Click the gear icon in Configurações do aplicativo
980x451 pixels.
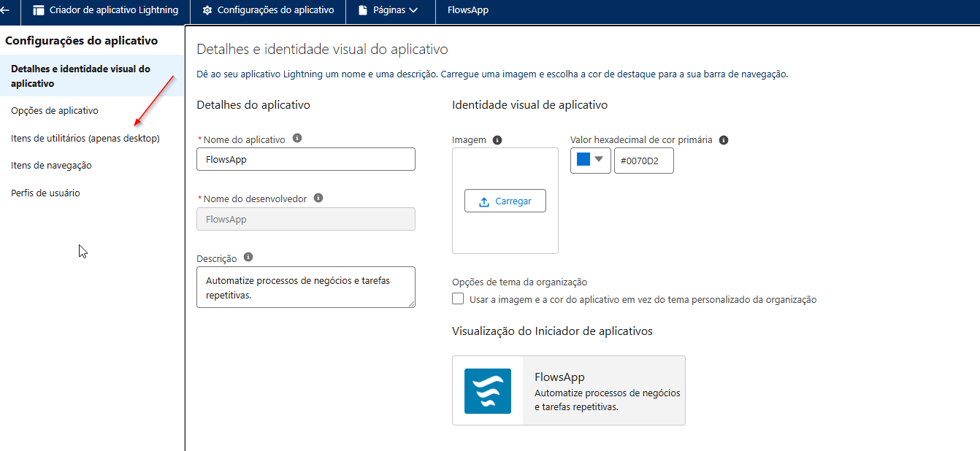coord(207,10)
